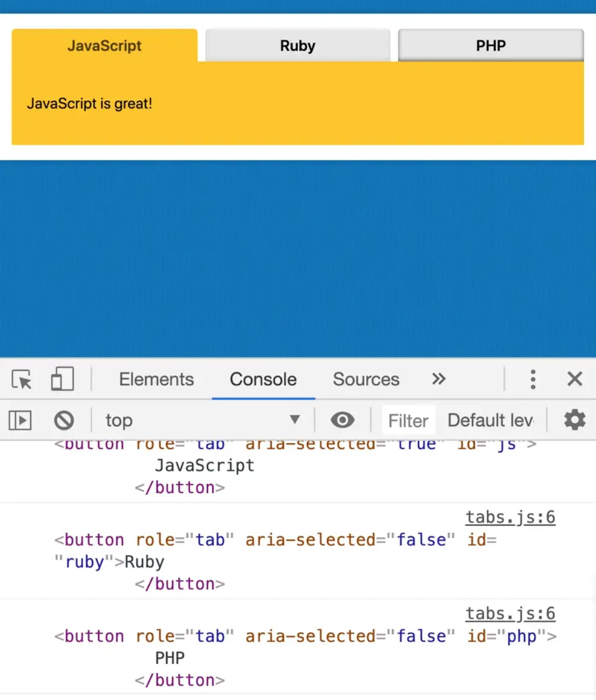Switch to the Elements tab

coord(156,379)
